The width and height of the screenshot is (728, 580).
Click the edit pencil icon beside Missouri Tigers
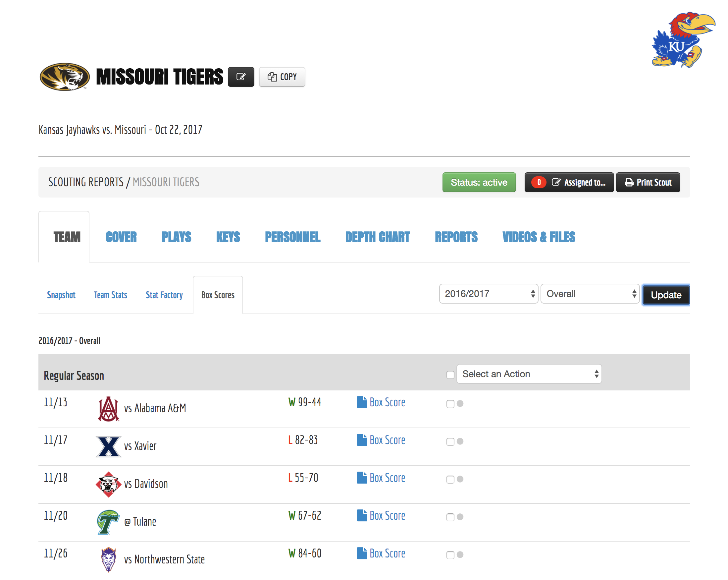(241, 77)
